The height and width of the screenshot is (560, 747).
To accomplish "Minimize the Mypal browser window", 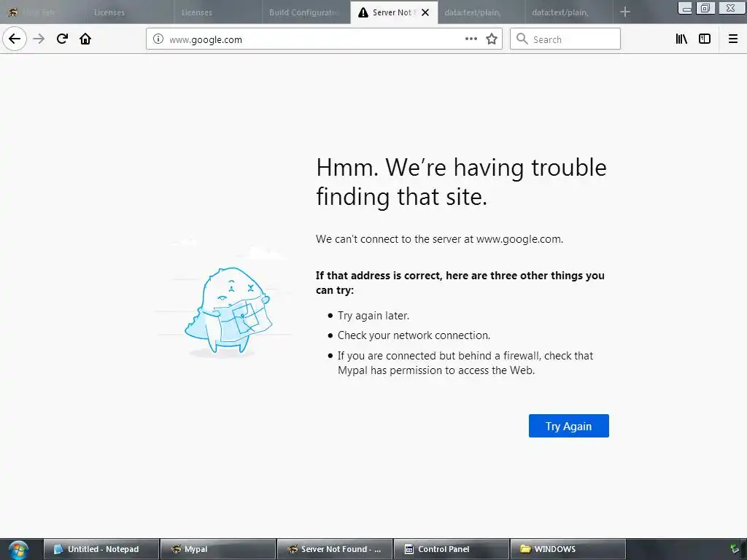I will 686,8.
